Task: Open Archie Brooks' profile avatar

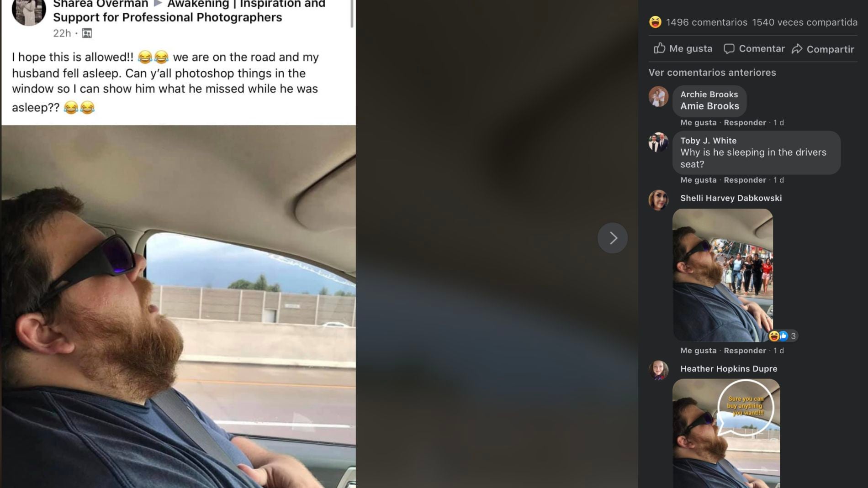Action: pyautogui.click(x=658, y=96)
